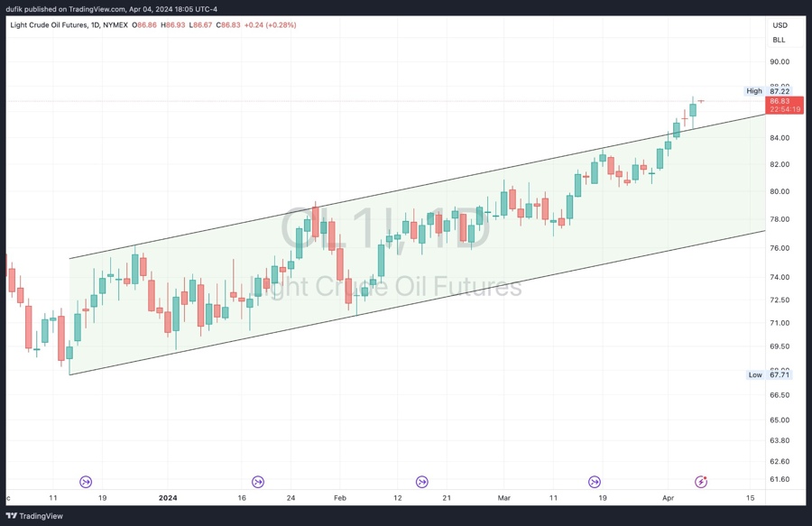Click the 72.50 price axis label
Viewport: 812px width, 526px height.
[780, 300]
